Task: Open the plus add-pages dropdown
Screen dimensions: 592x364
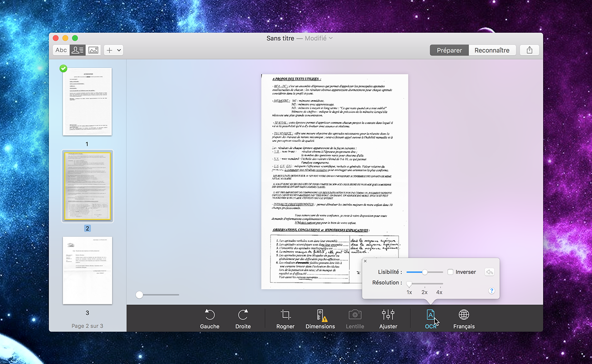Action: tap(113, 51)
